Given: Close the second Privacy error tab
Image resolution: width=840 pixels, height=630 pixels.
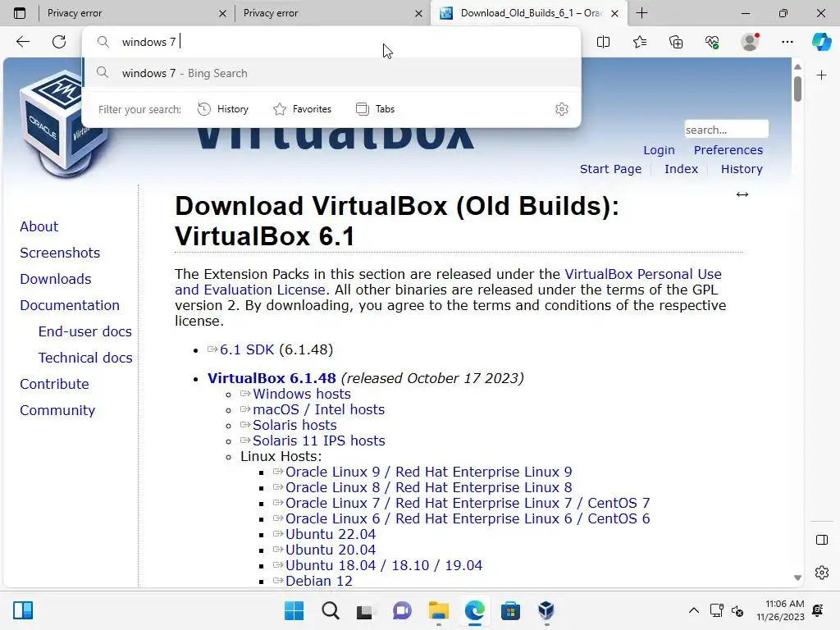Looking at the screenshot, I should [418, 13].
